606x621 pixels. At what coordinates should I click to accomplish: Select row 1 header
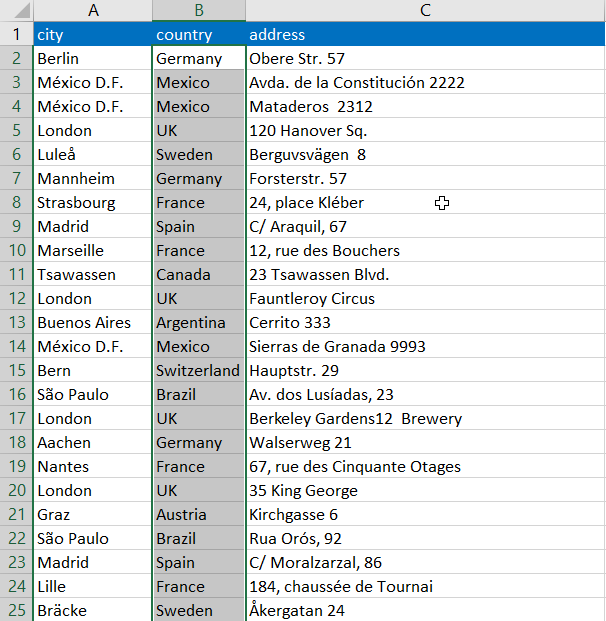16,34
